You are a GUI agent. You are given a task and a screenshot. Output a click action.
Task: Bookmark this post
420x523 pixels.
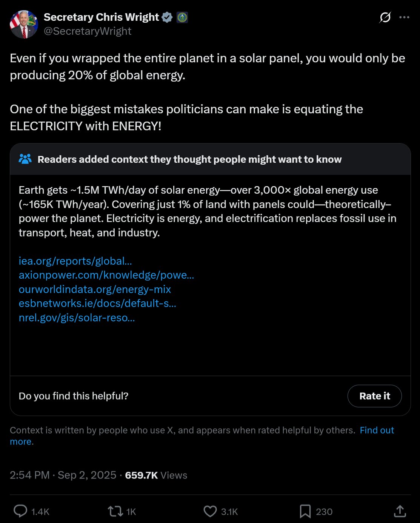coord(305,511)
